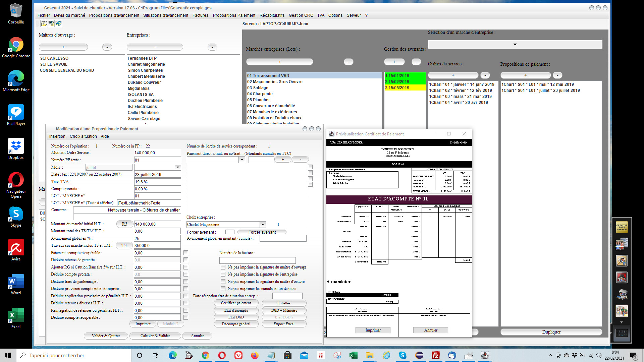Open the Propositions Paiement menu

coord(234,15)
